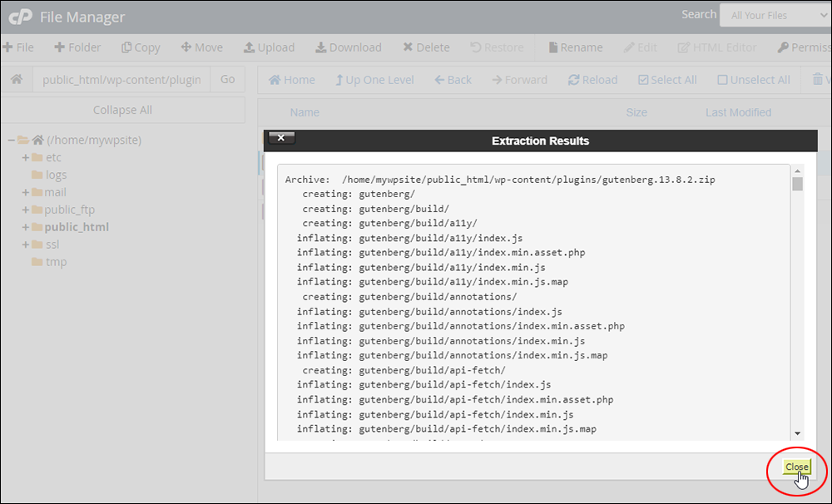Click the 'creating: gutenberg/build/api-fetch/' line
Viewport: 832px width, 504px height.
404,370
